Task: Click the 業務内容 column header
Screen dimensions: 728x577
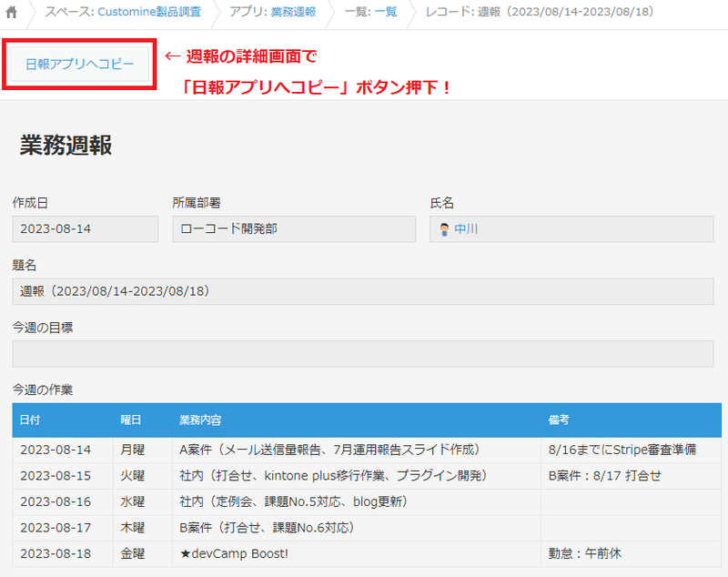Action: pyautogui.click(x=356, y=420)
